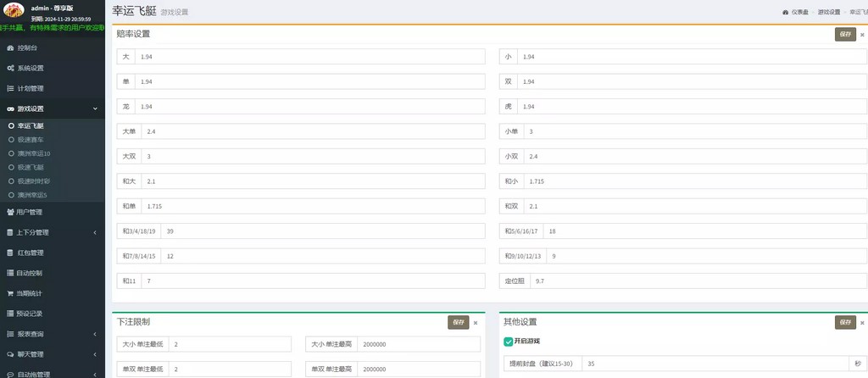
Task: Click 游戏设置 breadcrumb link
Action: [829, 12]
